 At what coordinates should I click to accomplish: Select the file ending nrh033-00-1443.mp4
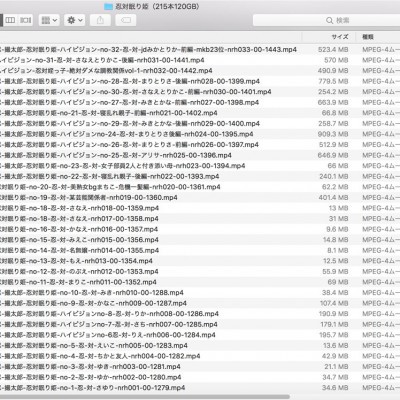(x=200, y=50)
